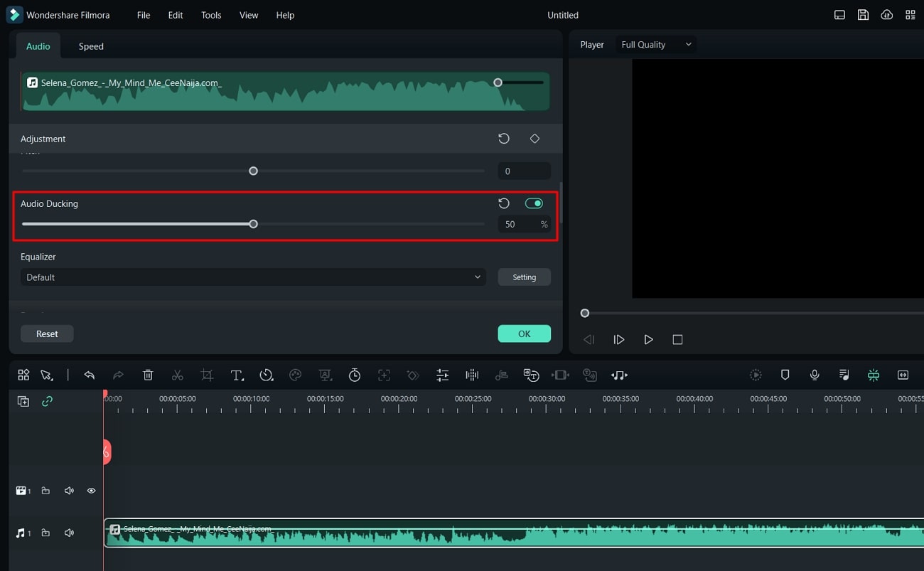Viewport: 924px width, 571px height.
Task: Click the player progress slider handle
Action: point(585,313)
